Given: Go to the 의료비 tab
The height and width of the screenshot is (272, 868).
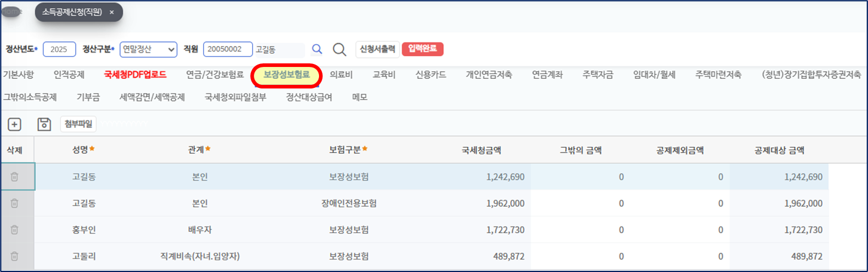Looking at the screenshot, I should point(341,75).
